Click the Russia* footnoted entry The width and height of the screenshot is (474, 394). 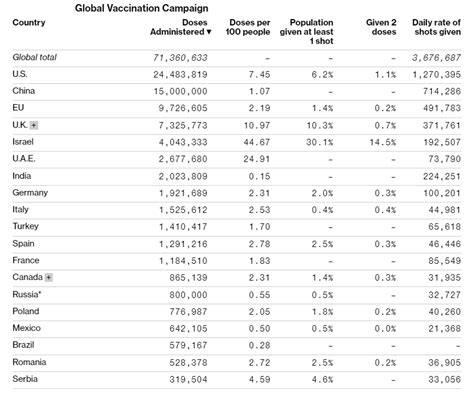pos(27,294)
